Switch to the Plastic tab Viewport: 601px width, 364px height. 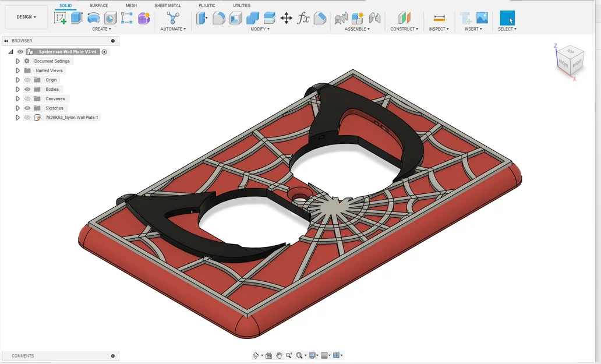click(x=207, y=5)
